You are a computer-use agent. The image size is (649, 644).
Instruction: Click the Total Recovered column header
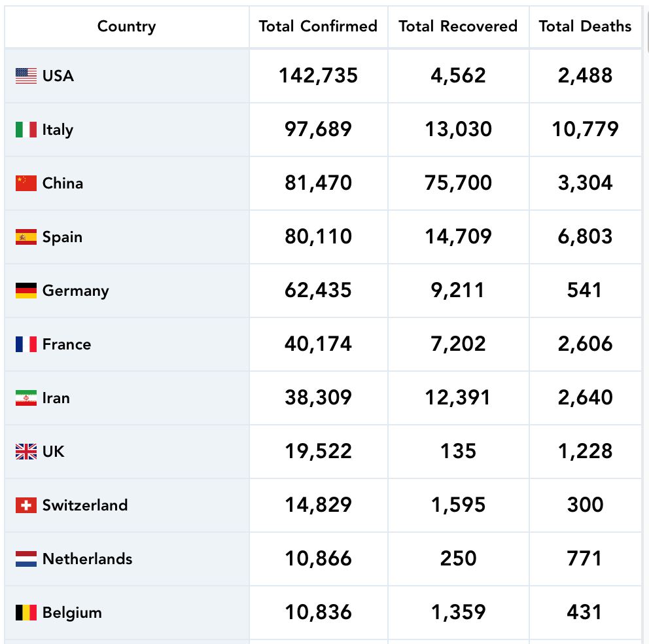coord(458,27)
